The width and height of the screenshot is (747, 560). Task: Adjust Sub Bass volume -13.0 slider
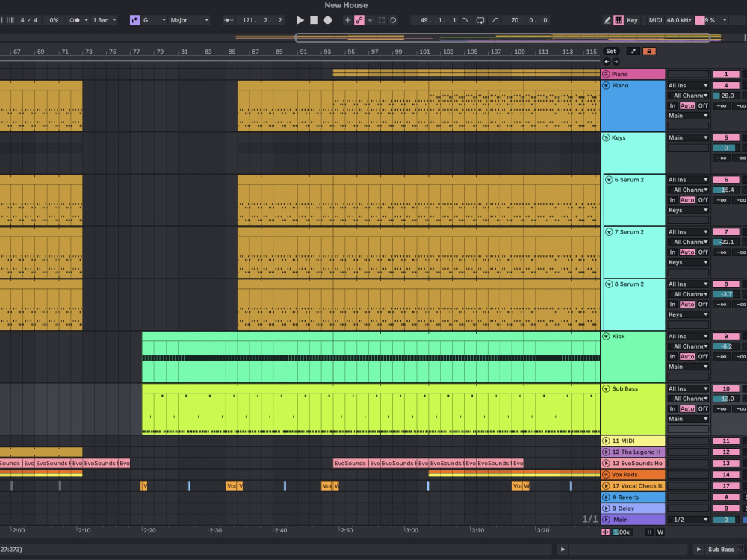(x=726, y=399)
